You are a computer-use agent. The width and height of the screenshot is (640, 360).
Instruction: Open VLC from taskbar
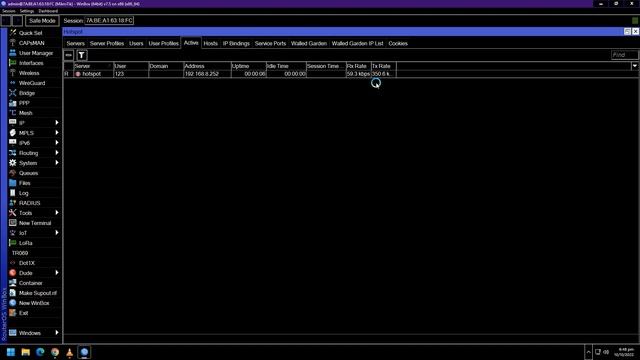pos(69,352)
